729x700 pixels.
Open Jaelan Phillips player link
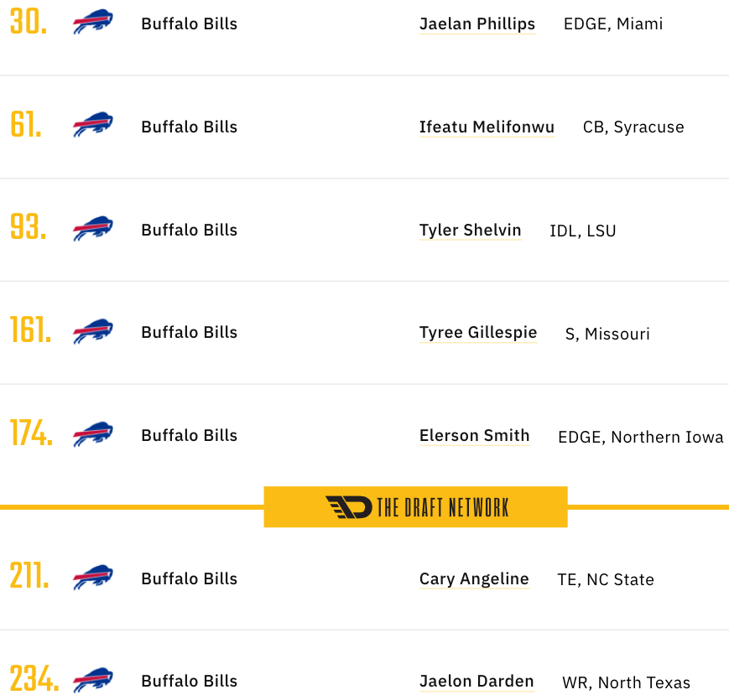click(477, 23)
